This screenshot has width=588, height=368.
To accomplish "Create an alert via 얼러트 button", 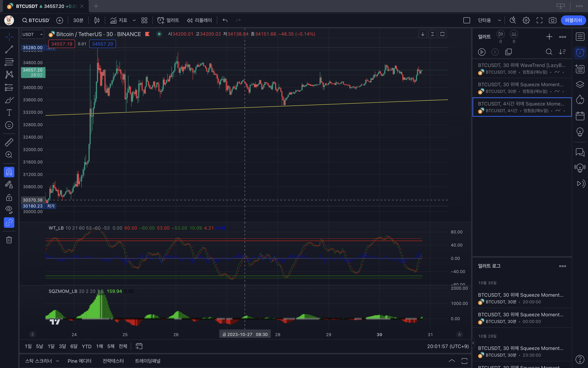I will 168,20.
